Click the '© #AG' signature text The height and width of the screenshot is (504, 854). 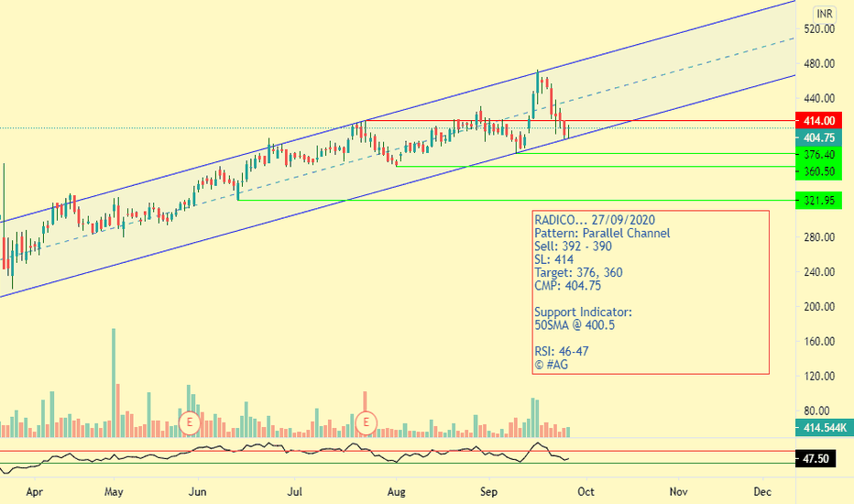click(552, 365)
